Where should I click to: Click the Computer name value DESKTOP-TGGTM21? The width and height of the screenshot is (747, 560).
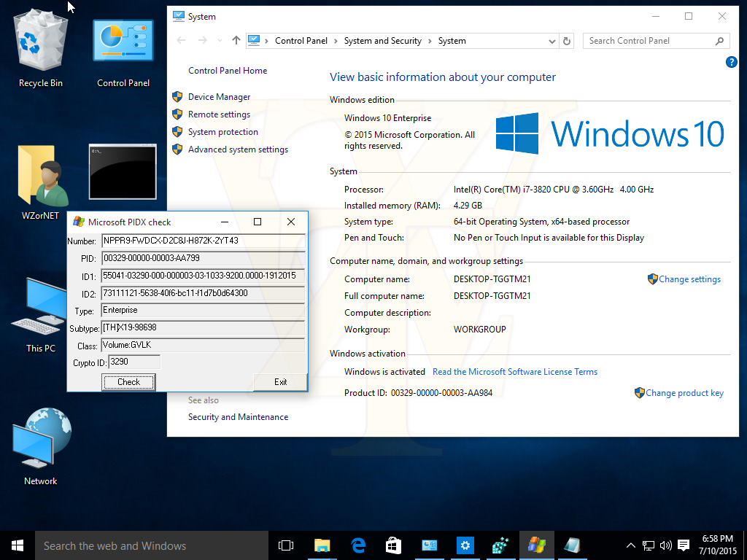point(492,279)
